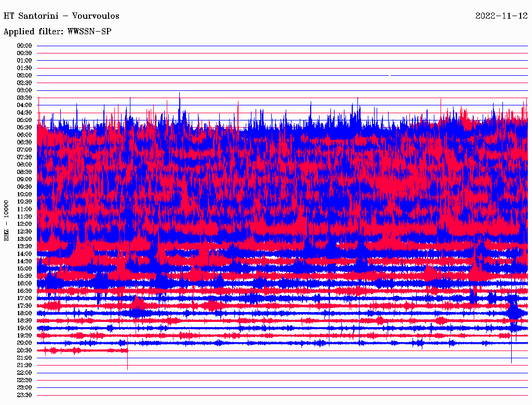Click the 2022-11-12 date text
This screenshot has height=405, width=532.
(x=501, y=16)
